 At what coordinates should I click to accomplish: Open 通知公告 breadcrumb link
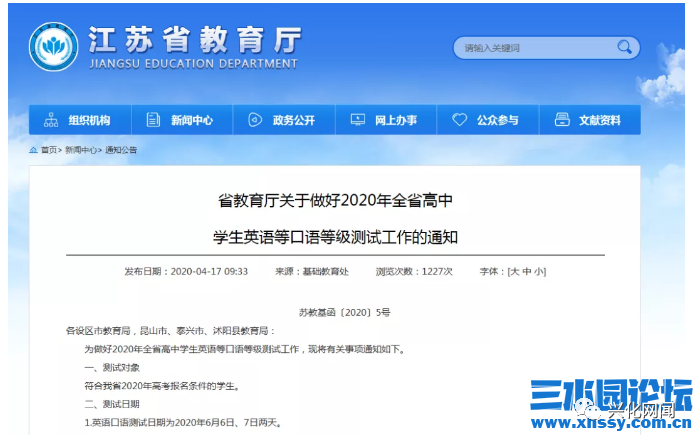pos(121,150)
